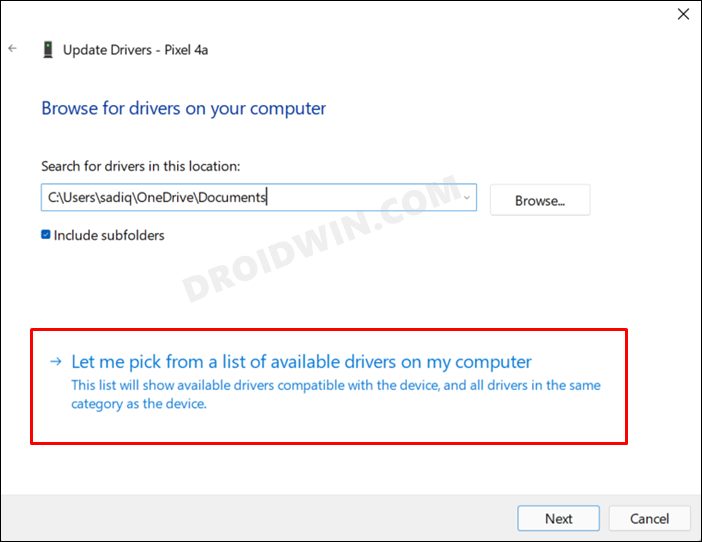The height and width of the screenshot is (542, 702).
Task: Click the arrow beside Let me pick option
Action: [x=56, y=361]
